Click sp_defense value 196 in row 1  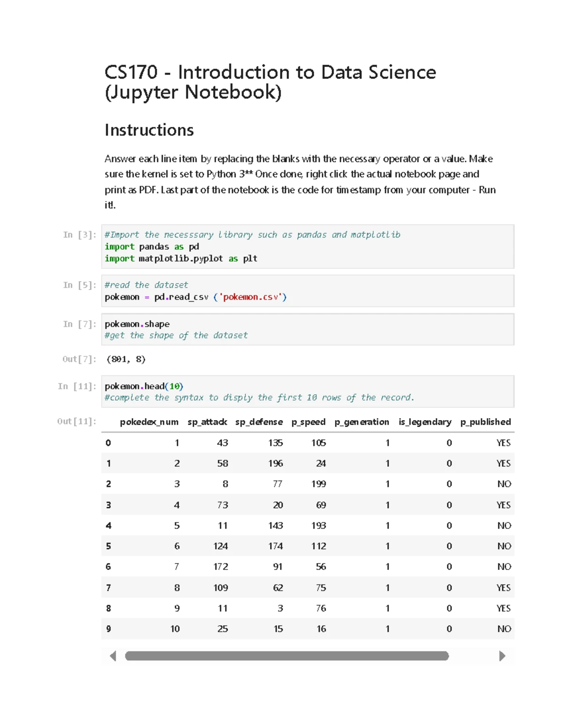pyautogui.click(x=275, y=464)
